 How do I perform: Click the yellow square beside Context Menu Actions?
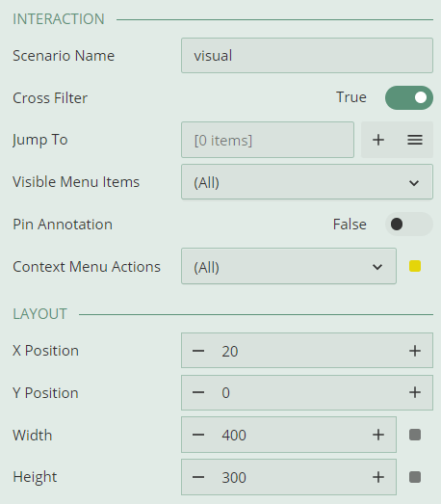tap(415, 266)
